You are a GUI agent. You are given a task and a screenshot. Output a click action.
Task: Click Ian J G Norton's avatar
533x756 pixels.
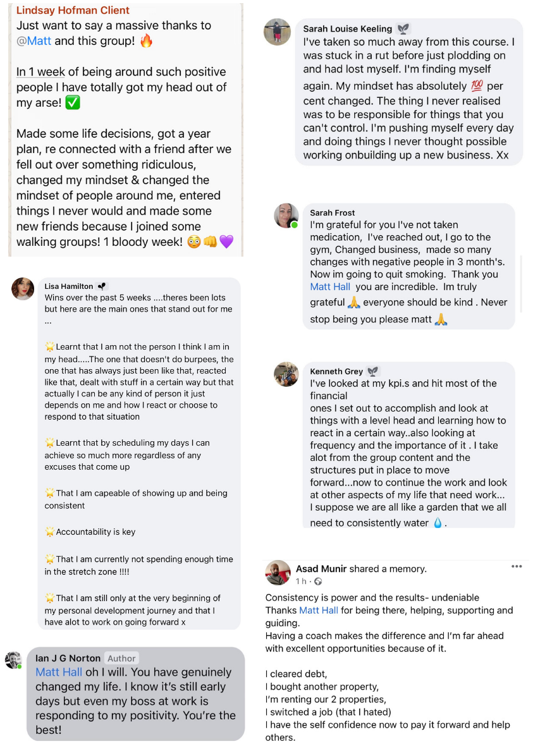[x=14, y=661]
